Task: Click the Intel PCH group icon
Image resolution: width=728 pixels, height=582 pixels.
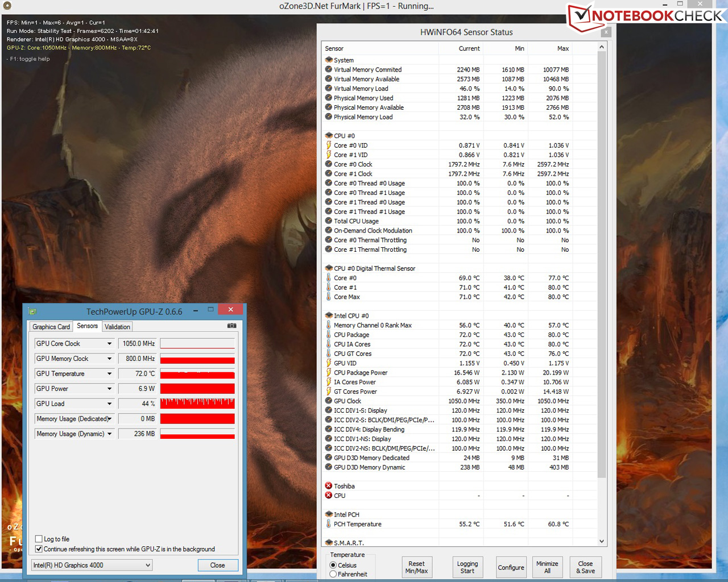Action: [329, 514]
